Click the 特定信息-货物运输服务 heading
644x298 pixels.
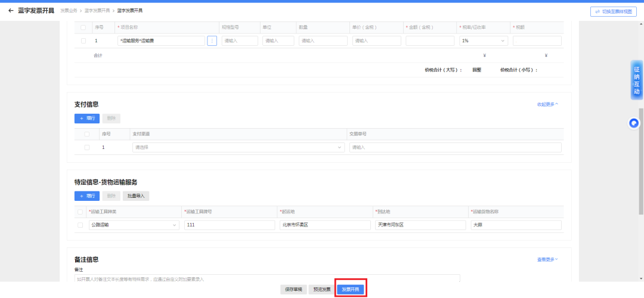click(x=106, y=182)
